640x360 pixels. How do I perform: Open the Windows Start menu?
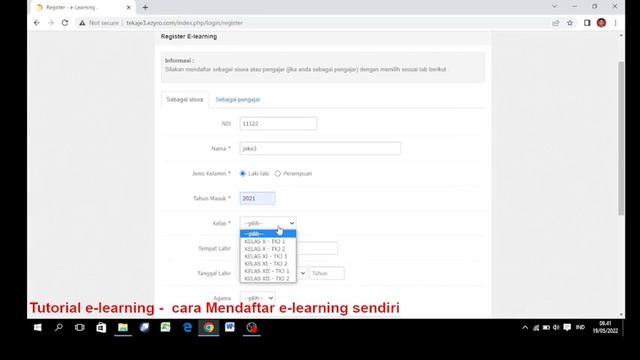[38, 327]
